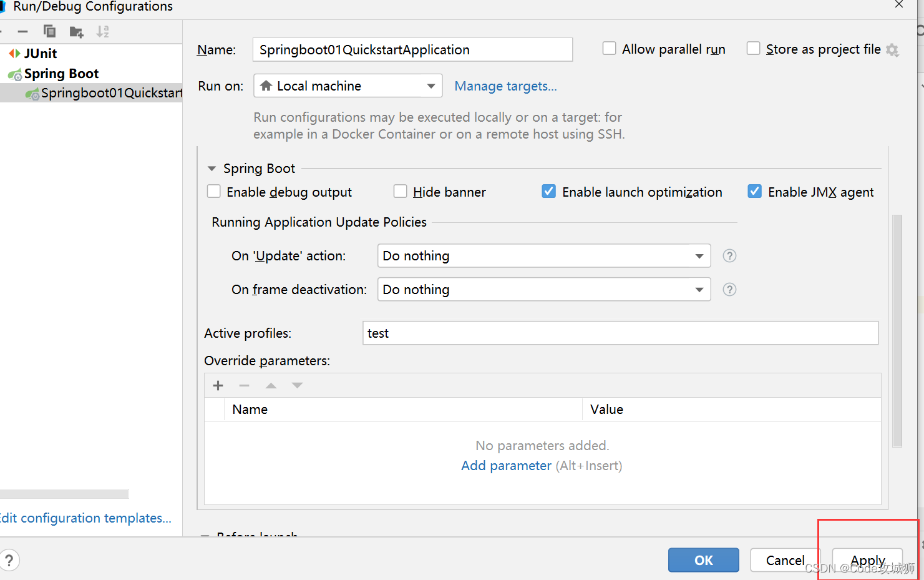Click the help icon beside On 'Update' action
This screenshot has height=580, width=924.
tap(729, 256)
